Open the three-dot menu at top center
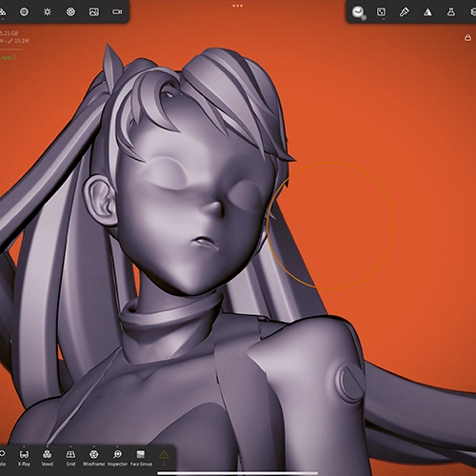This screenshot has height=476, width=476. (x=237, y=6)
